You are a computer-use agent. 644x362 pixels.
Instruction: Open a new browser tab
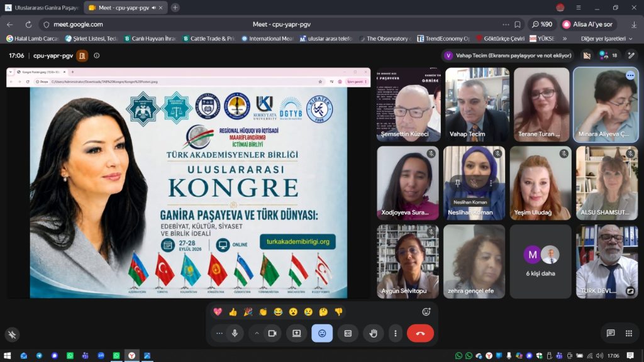tap(175, 8)
